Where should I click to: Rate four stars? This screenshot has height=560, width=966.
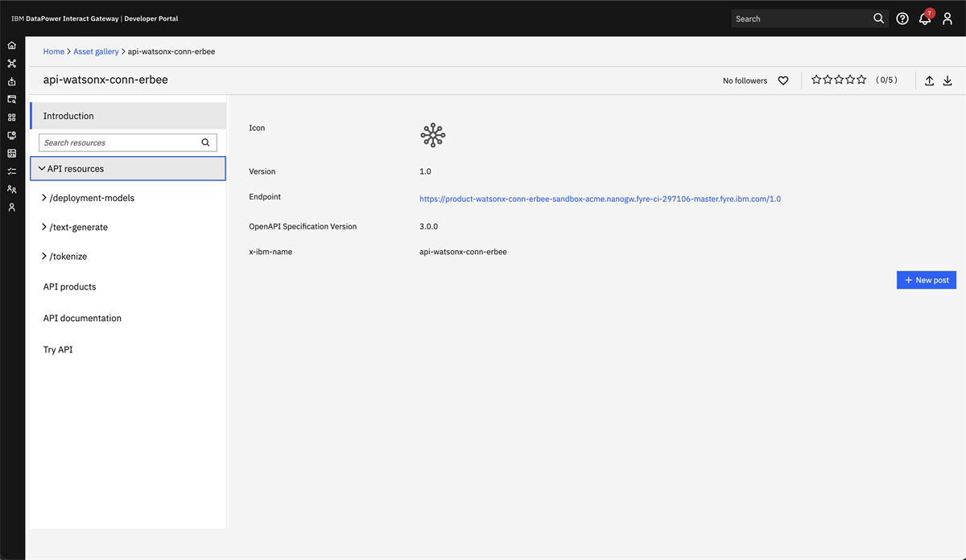point(850,80)
